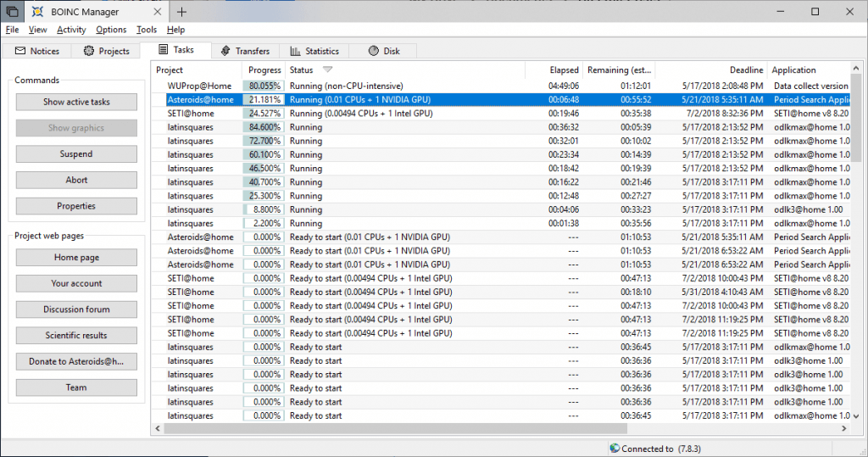Click the horizontal scrollbar left arrow
Screen dimensions: 868x457
tap(158, 428)
